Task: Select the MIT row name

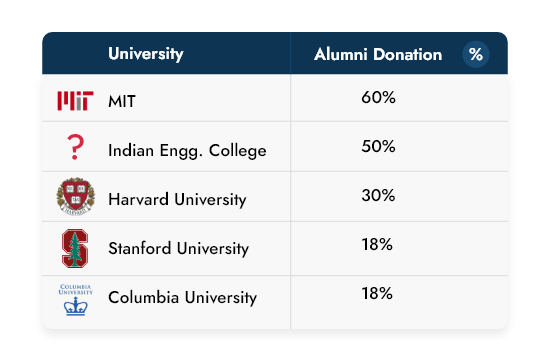Action: coord(121,101)
